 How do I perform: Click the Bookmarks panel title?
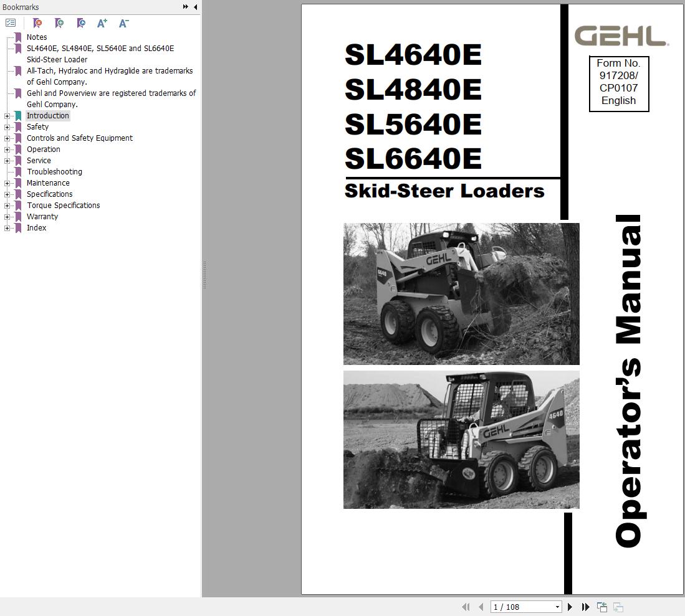pos(21,7)
